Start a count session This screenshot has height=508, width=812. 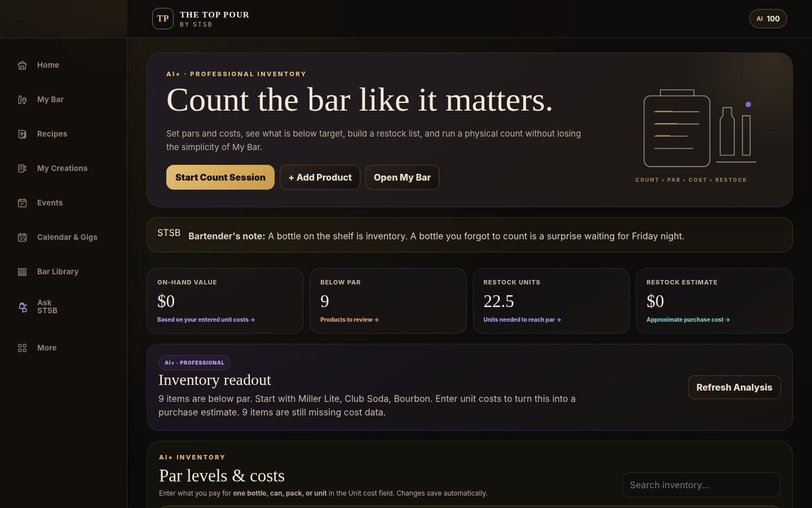click(x=220, y=177)
